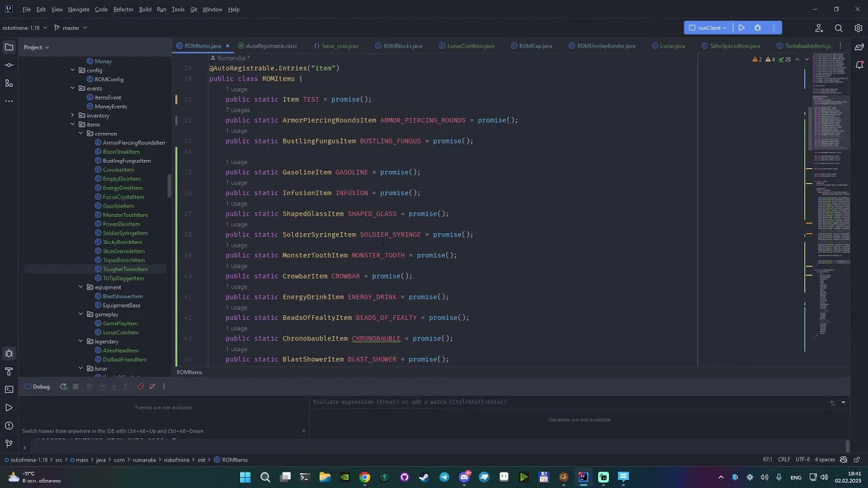Toggle Mute Breakpoints in Debug toolbar
The width and height of the screenshot is (868, 488).
click(x=152, y=386)
